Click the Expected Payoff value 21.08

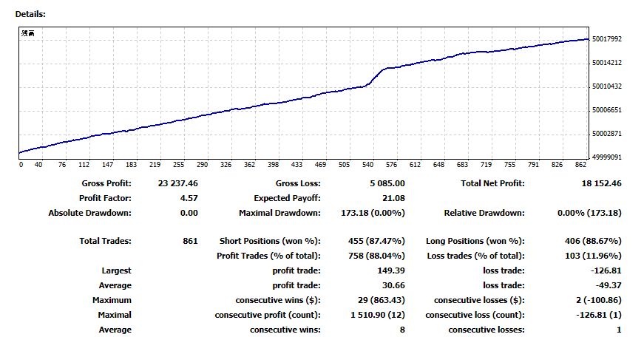coord(393,198)
